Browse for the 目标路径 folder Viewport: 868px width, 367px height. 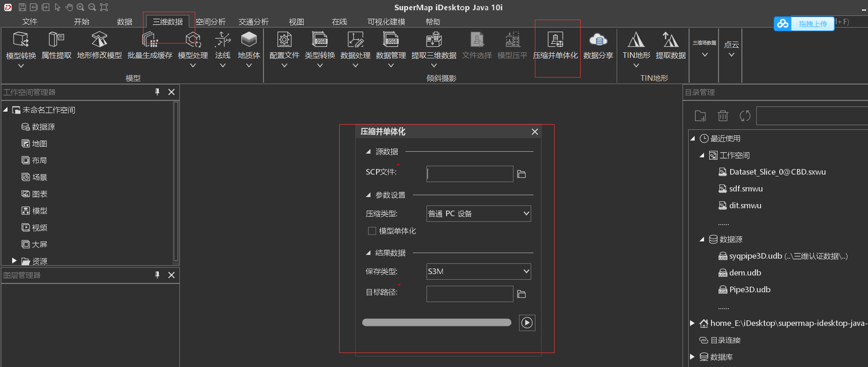click(x=522, y=294)
